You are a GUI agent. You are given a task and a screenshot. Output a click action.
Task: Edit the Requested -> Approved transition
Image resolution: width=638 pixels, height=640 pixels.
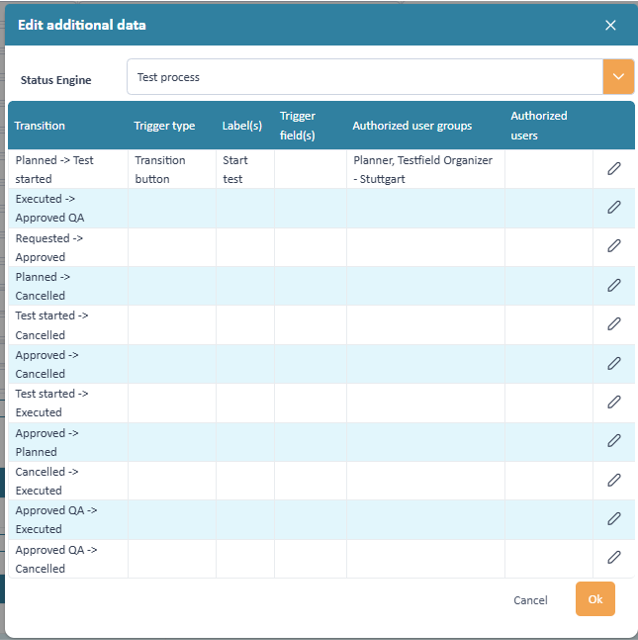coord(614,246)
